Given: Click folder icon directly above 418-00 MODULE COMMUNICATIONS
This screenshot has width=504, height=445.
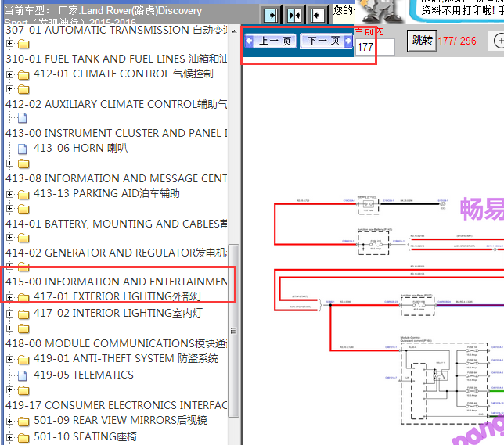Looking at the screenshot, I should point(23,328).
